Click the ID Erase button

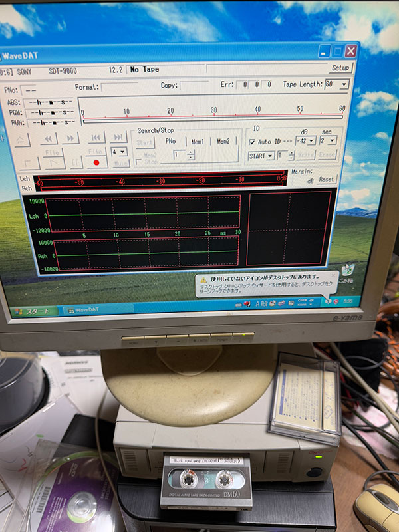(x=327, y=154)
